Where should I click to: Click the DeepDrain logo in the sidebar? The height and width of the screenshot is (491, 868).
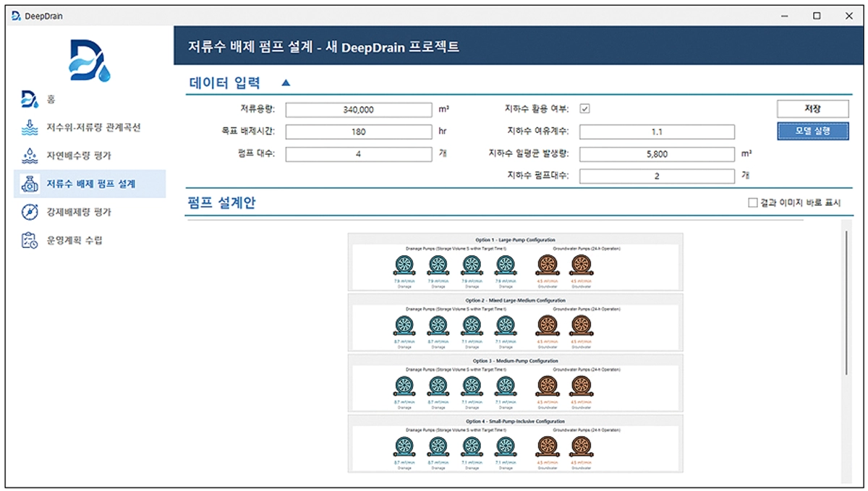(89, 60)
